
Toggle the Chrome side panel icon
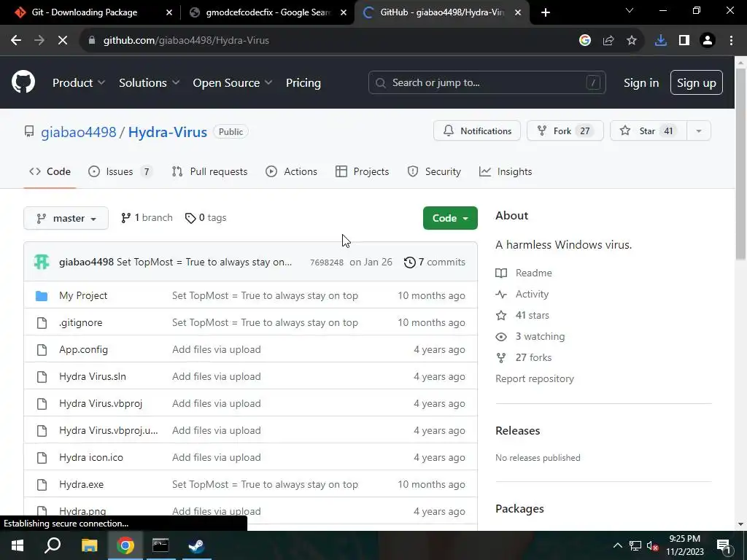684,41
